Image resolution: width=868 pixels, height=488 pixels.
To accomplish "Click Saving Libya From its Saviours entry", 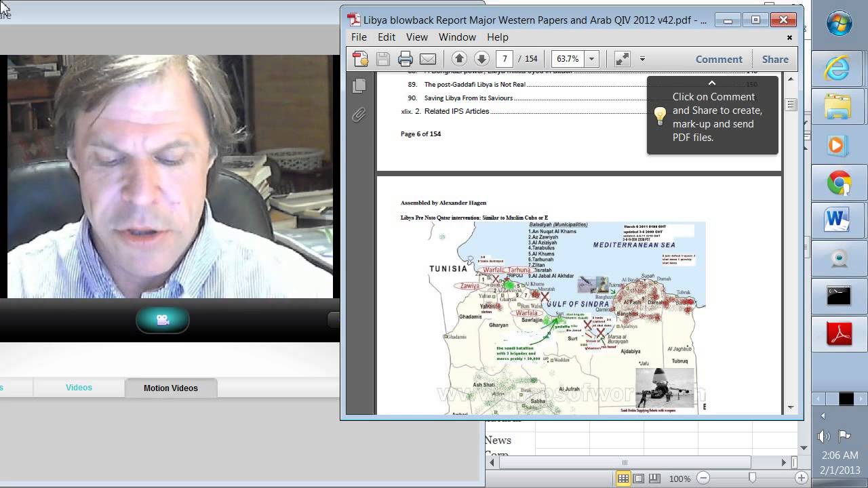I will tap(469, 98).
